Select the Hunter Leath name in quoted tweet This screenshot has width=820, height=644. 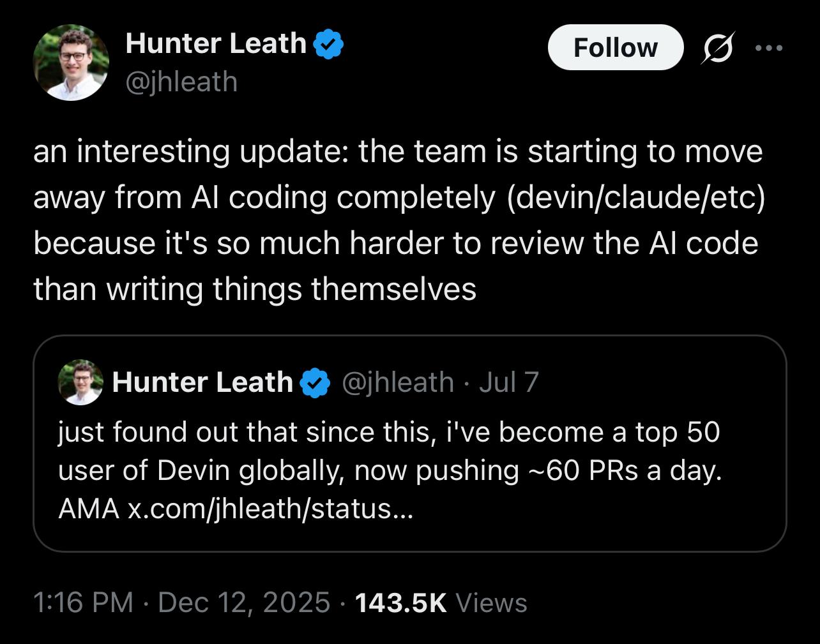coord(202,382)
